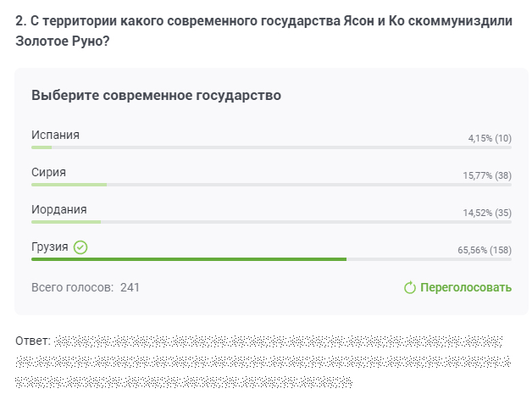This screenshot has height=405, width=532.
Task: Click the green checkmark beside Грузия
Action: pos(80,247)
